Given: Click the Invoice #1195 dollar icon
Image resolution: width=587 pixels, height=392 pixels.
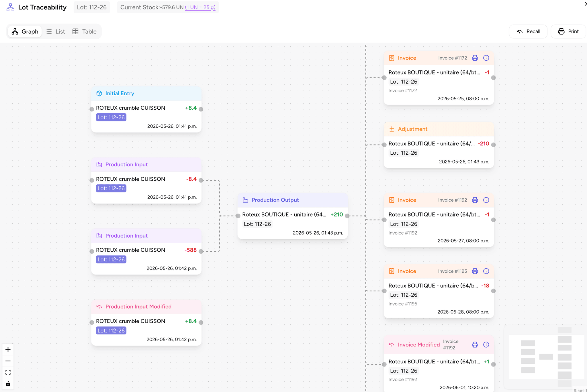Looking at the screenshot, I should pyautogui.click(x=392, y=271).
